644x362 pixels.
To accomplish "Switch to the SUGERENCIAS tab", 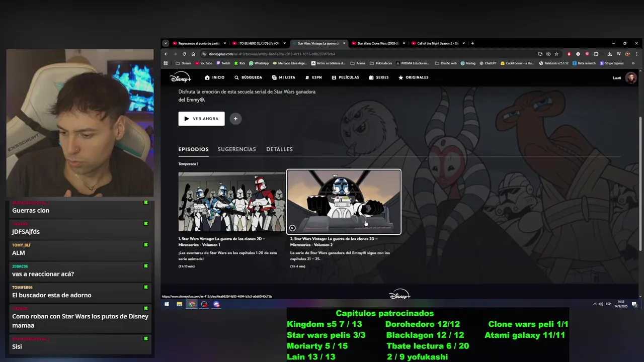I will pyautogui.click(x=236, y=149).
